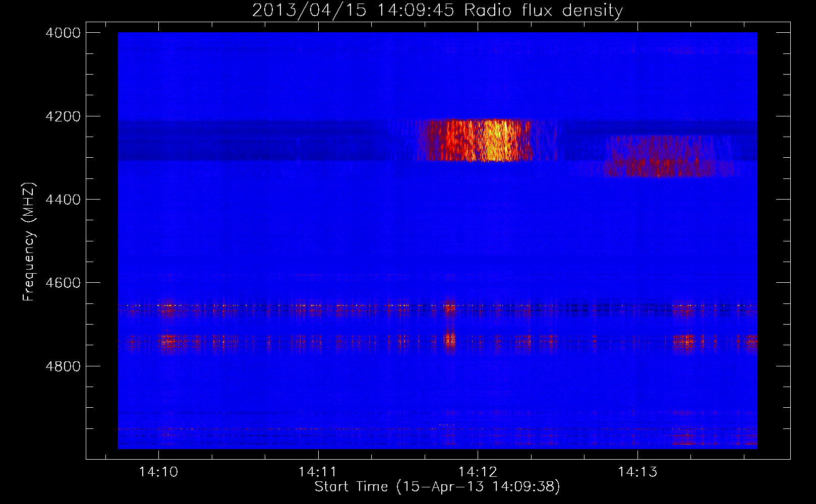This screenshot has width=816, height=504.
Task: Click the 14:11 time tick label
Action: point(318,472)
